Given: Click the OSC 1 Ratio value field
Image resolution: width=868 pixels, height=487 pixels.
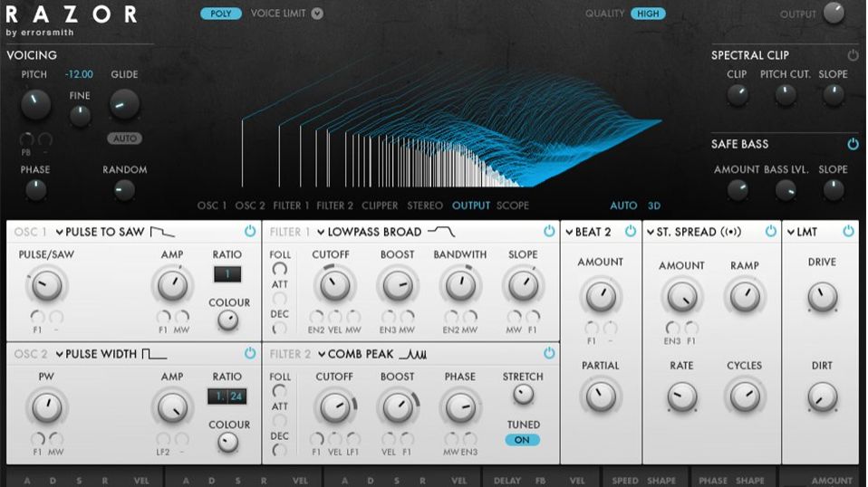Looking at the screenshot, I should [227, 274].
